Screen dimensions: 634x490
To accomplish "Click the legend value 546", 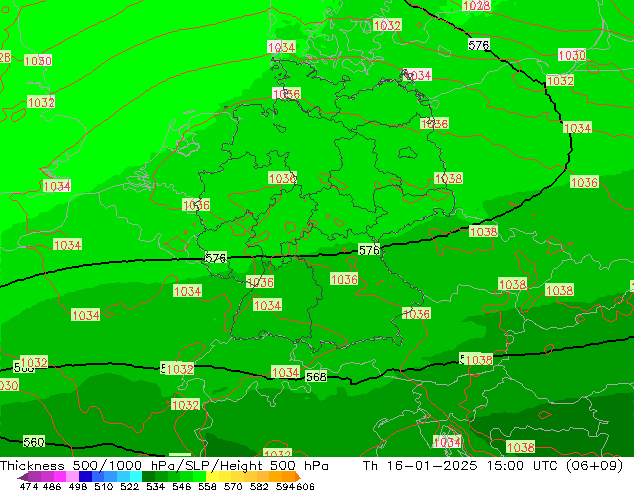I will 181,486.
